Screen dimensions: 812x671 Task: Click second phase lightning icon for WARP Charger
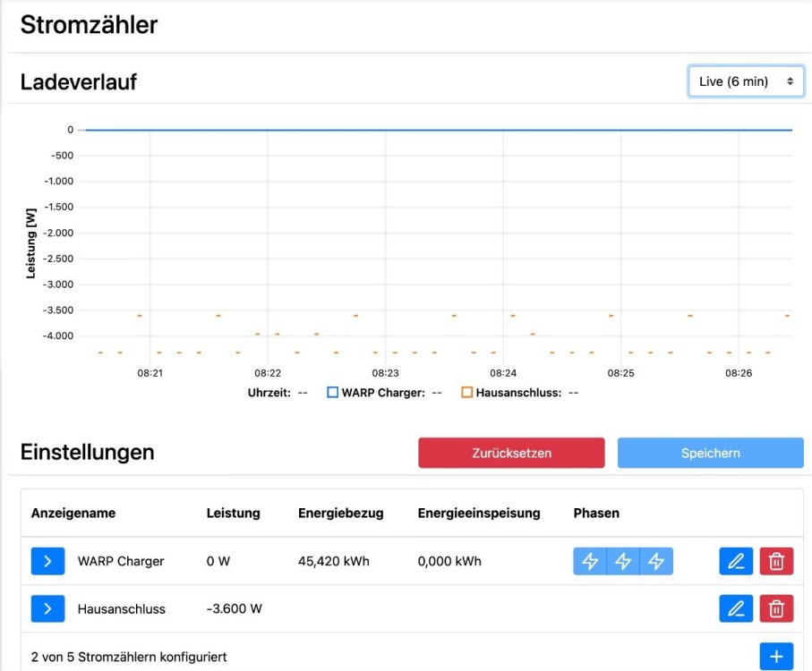coord(623,562)
